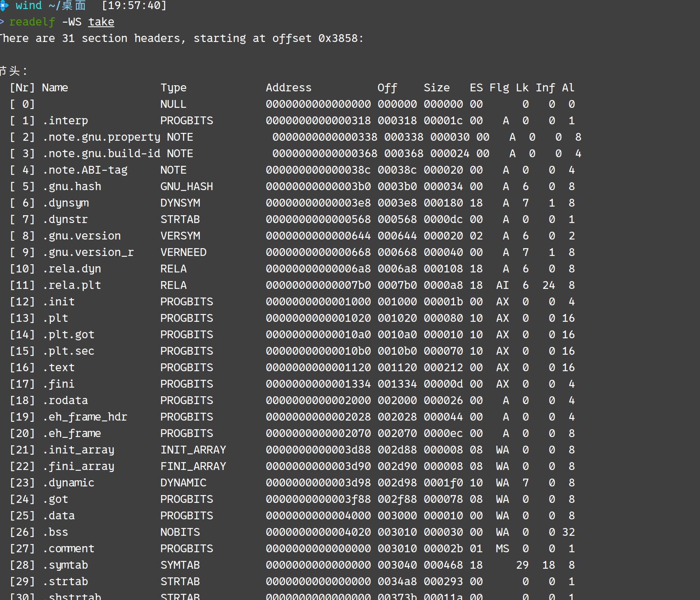Click the 'VERNEED' type entry
The image size is (700, 600).
coord(183,252)
